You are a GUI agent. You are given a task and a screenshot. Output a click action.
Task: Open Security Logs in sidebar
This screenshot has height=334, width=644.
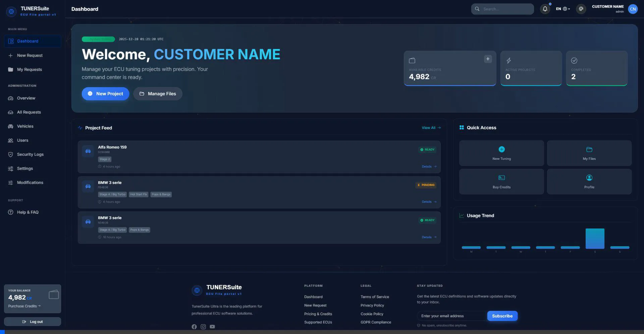click(x=30, y=154)
